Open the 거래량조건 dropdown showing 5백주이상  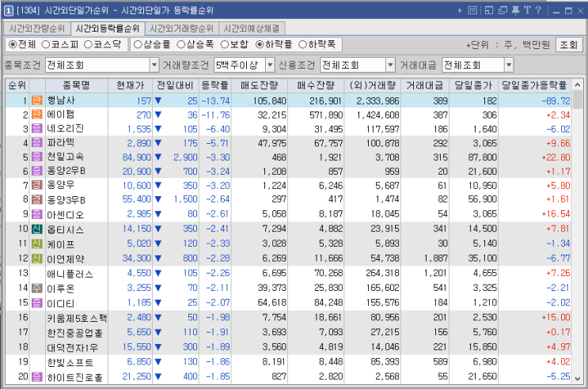coord(270,65)
